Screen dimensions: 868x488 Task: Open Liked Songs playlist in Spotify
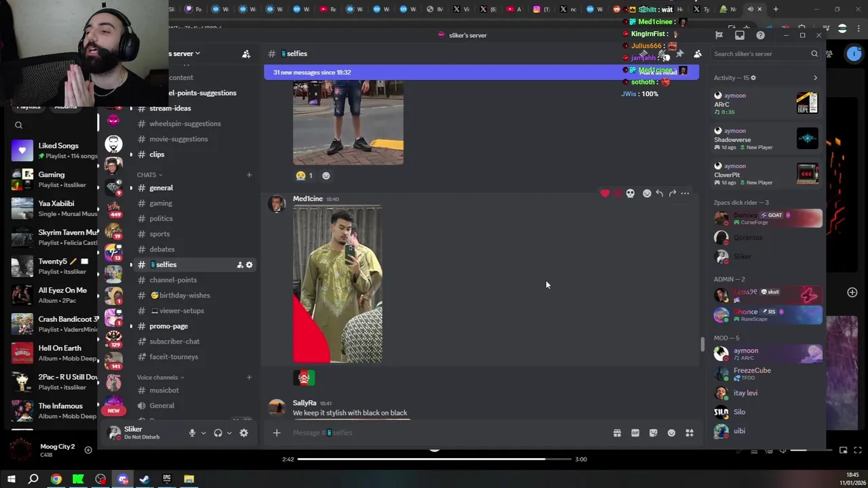54,150
